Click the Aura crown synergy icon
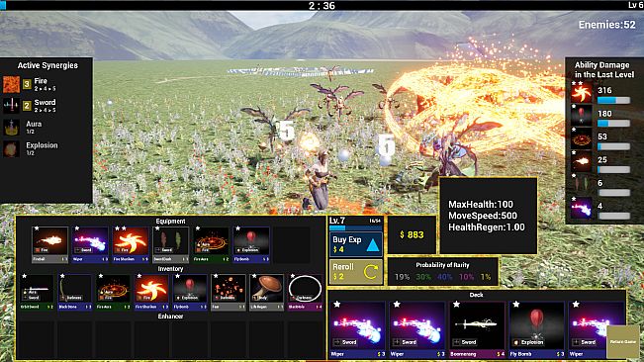This screenshot has width=644, height=362. point(11,128)
